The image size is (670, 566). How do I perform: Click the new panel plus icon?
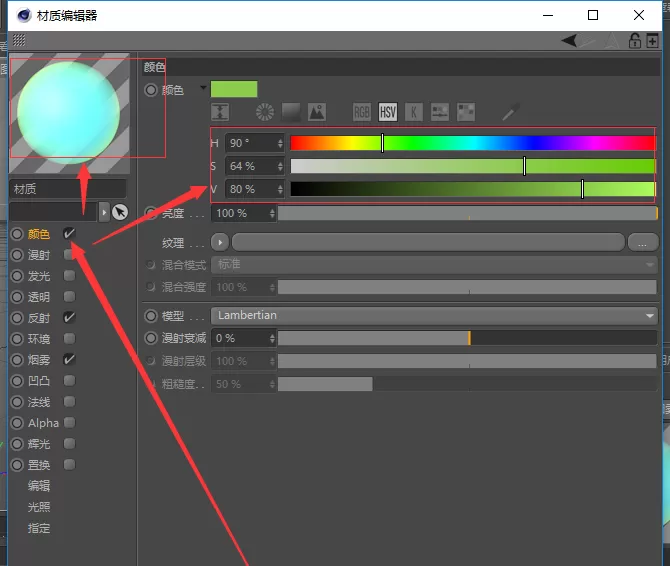652,41
